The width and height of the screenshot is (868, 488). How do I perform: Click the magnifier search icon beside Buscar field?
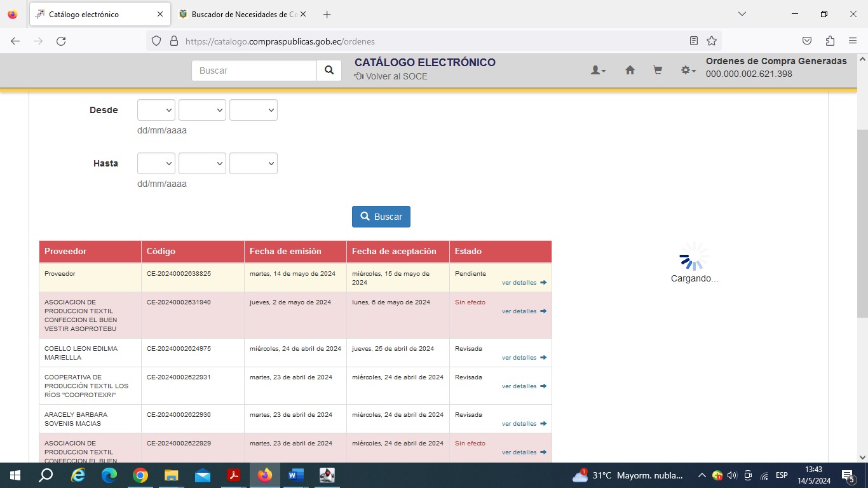pos(329,71)
